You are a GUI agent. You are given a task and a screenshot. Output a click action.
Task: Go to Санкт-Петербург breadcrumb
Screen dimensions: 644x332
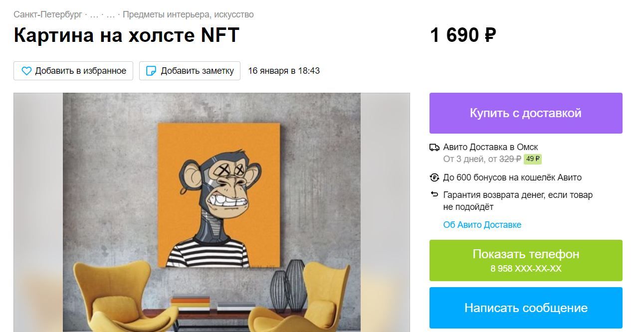point(48,14)
